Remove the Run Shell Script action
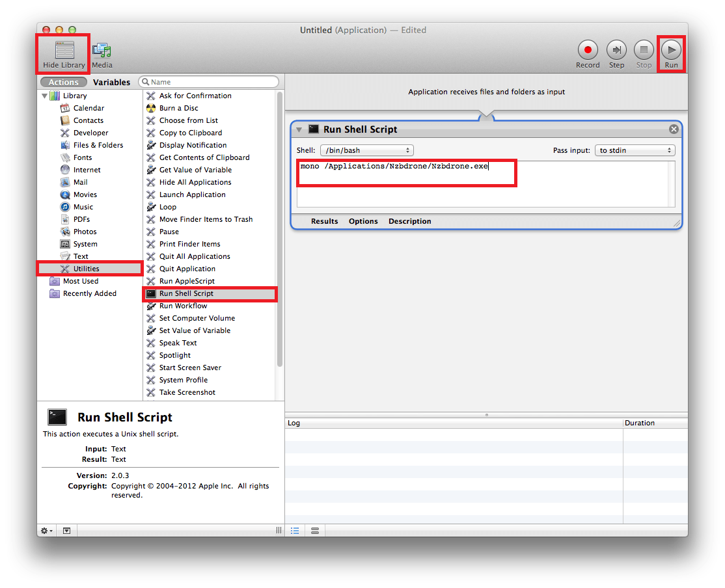The width and height of the screenshot is (725, 588). pos(674,129)
